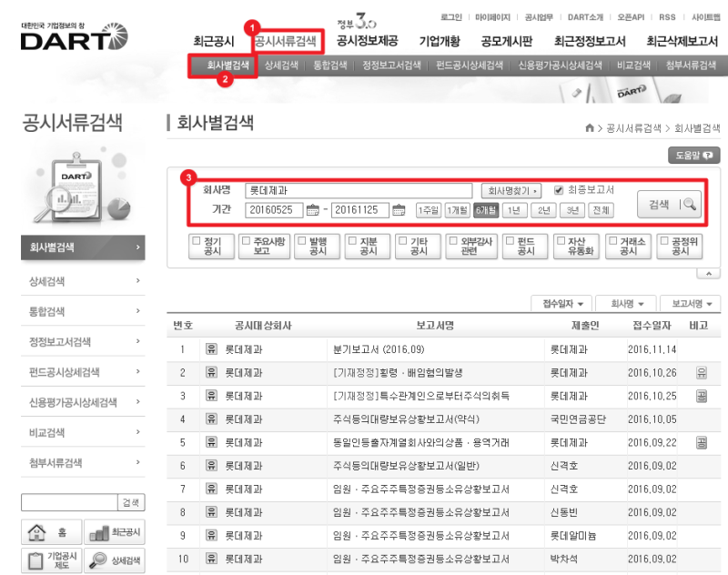Open the 분기보고서 (2016.09) report link
Image resolution: width=728 pixels, height=575 pixels.
click(x=379, y=349)
